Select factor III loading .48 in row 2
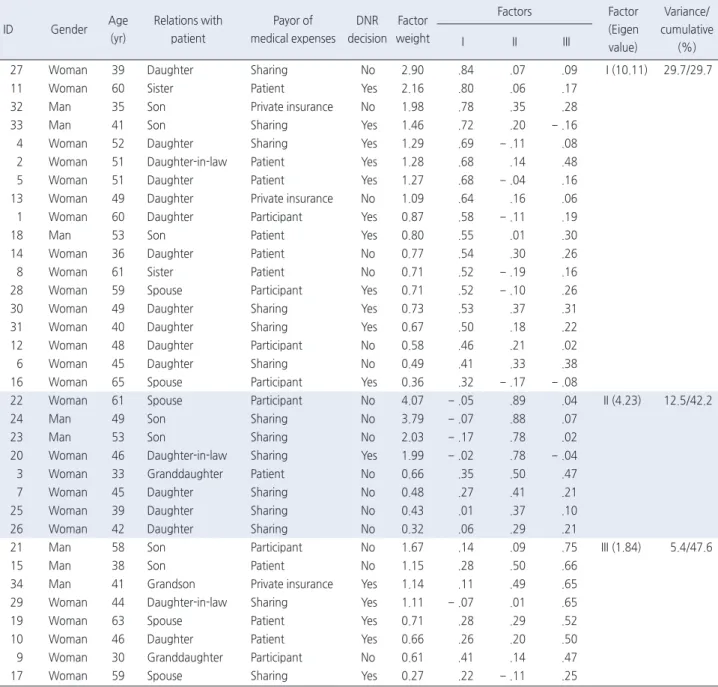 (569, 162)
